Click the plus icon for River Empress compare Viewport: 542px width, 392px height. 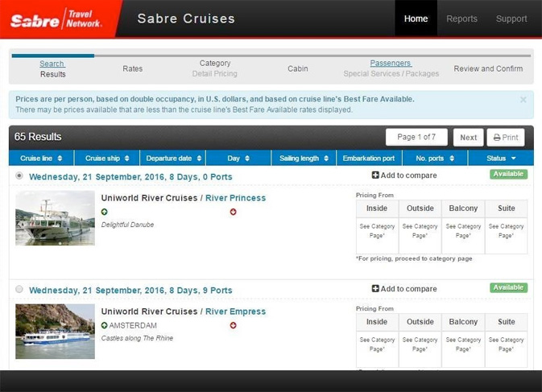tap(375, 288)
